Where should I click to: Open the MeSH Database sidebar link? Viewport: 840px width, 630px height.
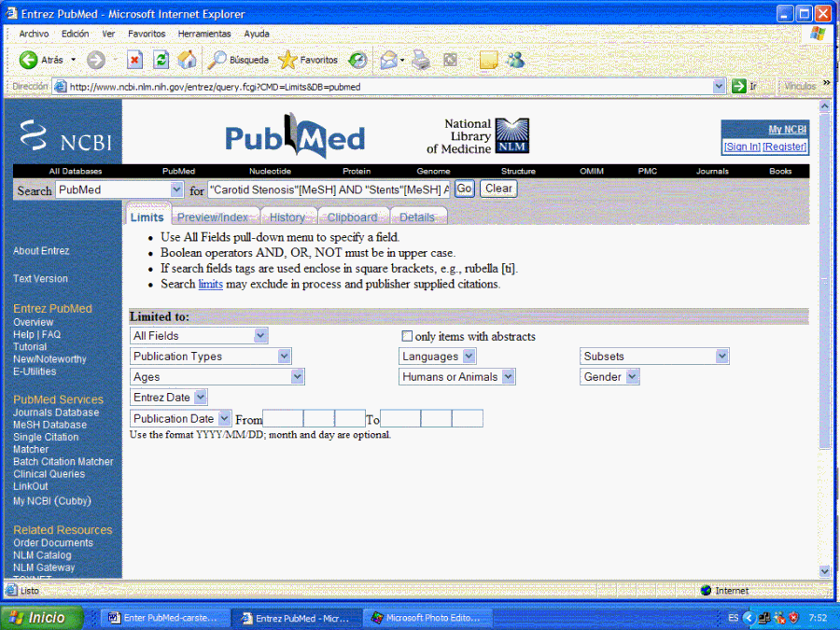pyautogui.click(x=49, y=425)
